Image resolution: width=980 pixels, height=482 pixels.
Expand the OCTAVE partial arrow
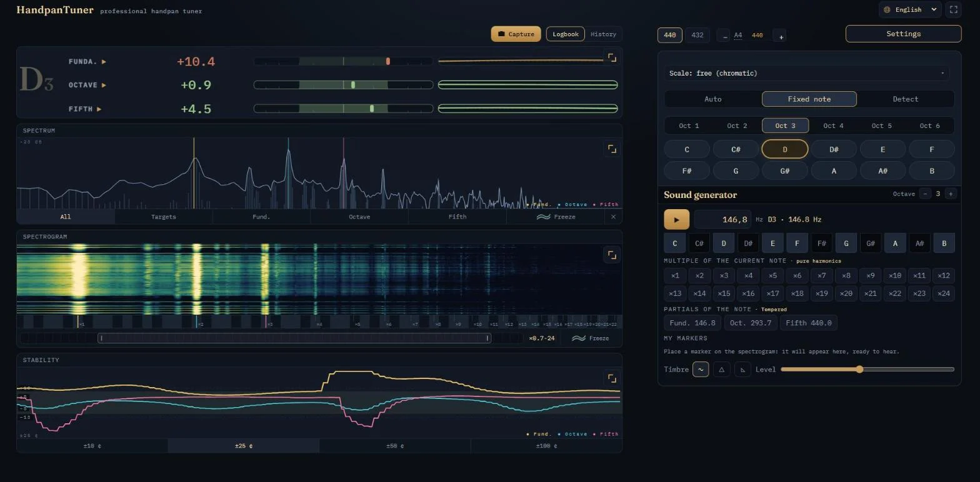pos(104,85)
